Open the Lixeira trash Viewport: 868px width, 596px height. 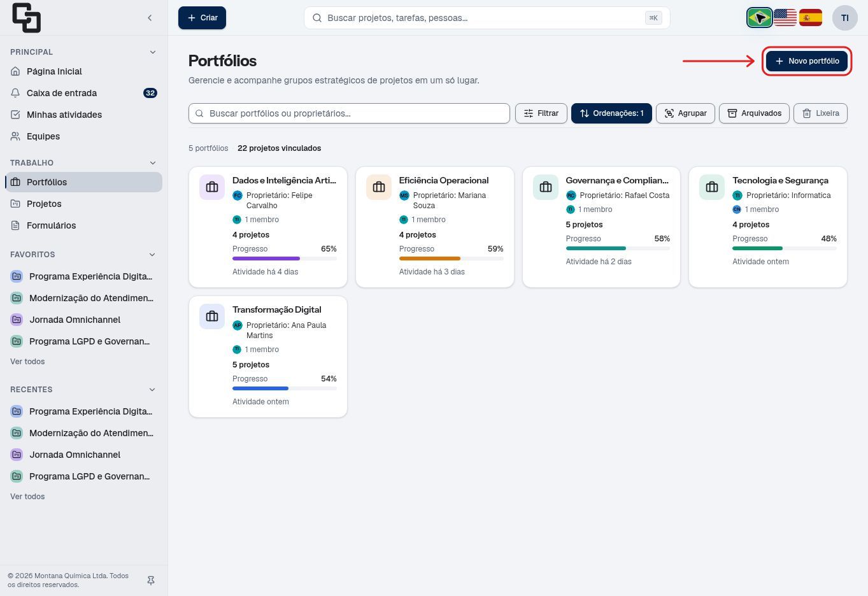pos(820,113)
